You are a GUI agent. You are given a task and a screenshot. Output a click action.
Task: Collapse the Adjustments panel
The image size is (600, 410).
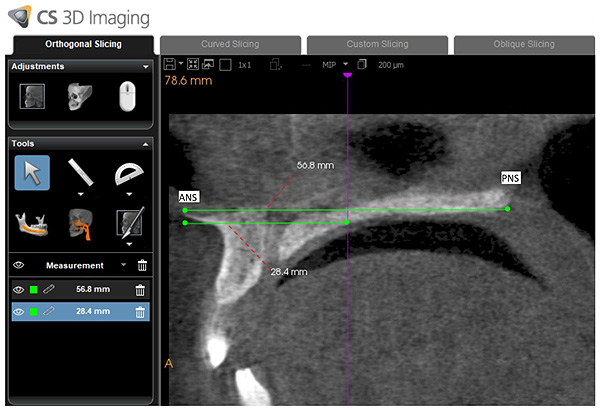click(146, 67)
